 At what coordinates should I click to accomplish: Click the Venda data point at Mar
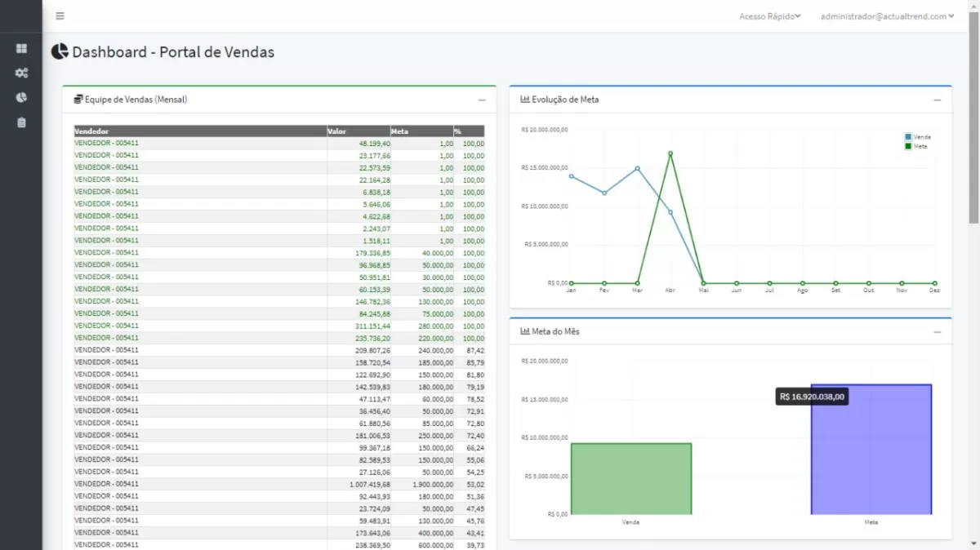[x=637, y=169]
